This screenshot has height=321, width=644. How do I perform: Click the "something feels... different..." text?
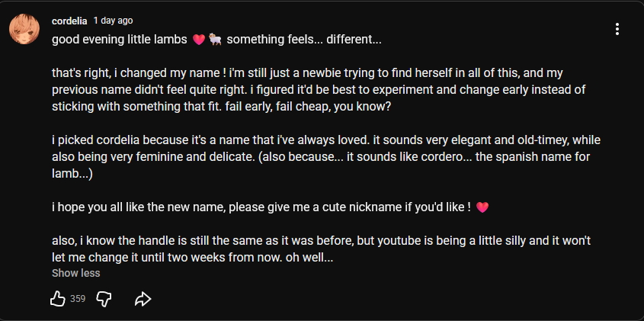coord(303,40)
